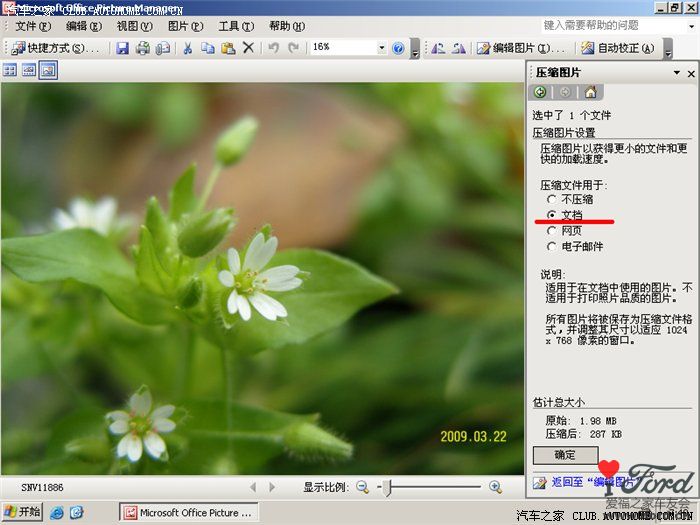Switch to Thumbnail view icon
The image size is (700, 525).
tap(10, 70)
